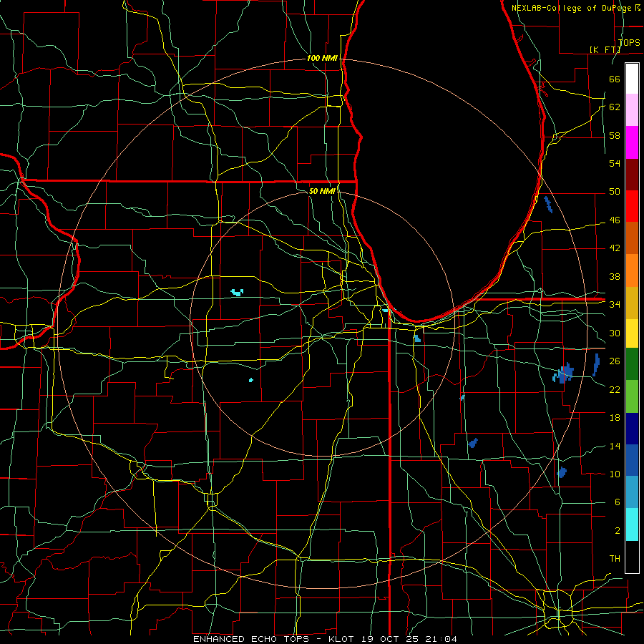Click the white swatch in the tops legend
Viewport: 644px width, 644px height.
tap(632, 79)
